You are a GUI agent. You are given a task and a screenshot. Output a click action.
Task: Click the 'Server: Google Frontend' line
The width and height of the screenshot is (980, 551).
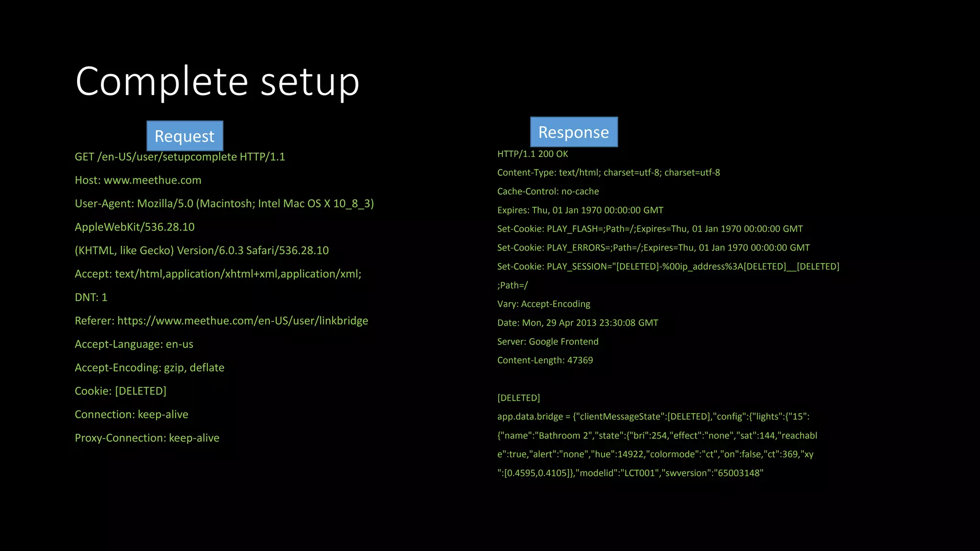pyautogui.click(x=548, y=342)
